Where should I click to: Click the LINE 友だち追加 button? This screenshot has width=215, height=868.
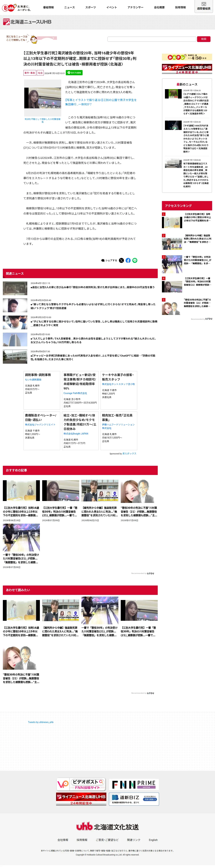click(74, 73)
